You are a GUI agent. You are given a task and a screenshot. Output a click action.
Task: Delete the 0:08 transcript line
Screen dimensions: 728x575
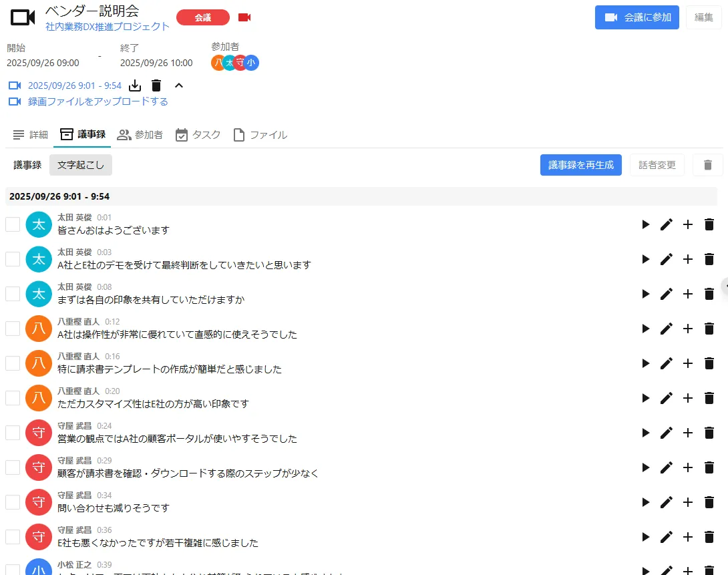tap(709, 294)
